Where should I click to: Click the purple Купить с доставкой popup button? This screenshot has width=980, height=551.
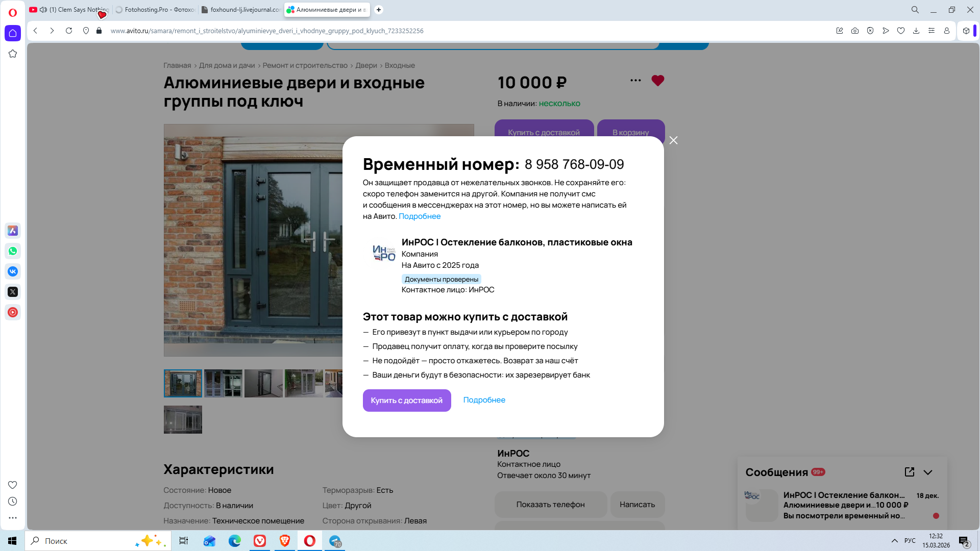tap(406, 400)
